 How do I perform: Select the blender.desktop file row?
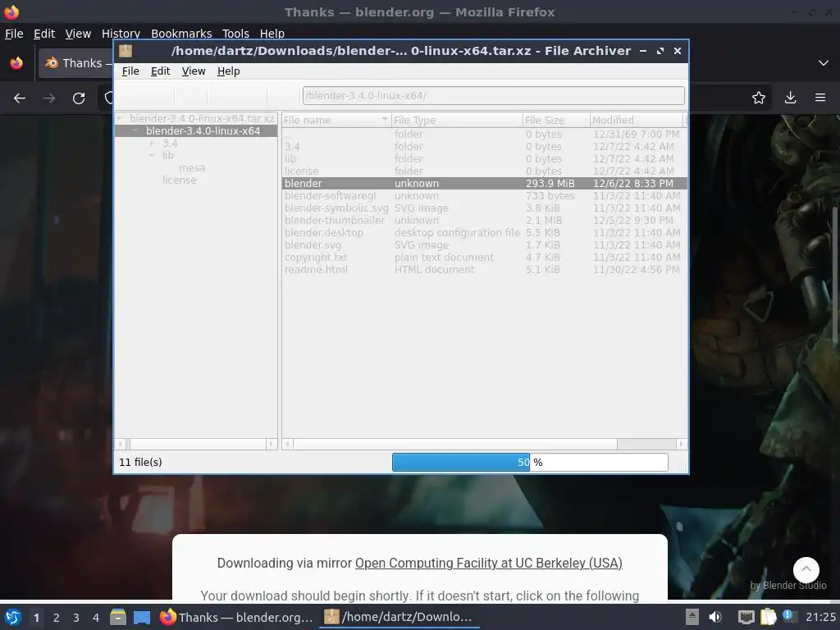(484, 232)
